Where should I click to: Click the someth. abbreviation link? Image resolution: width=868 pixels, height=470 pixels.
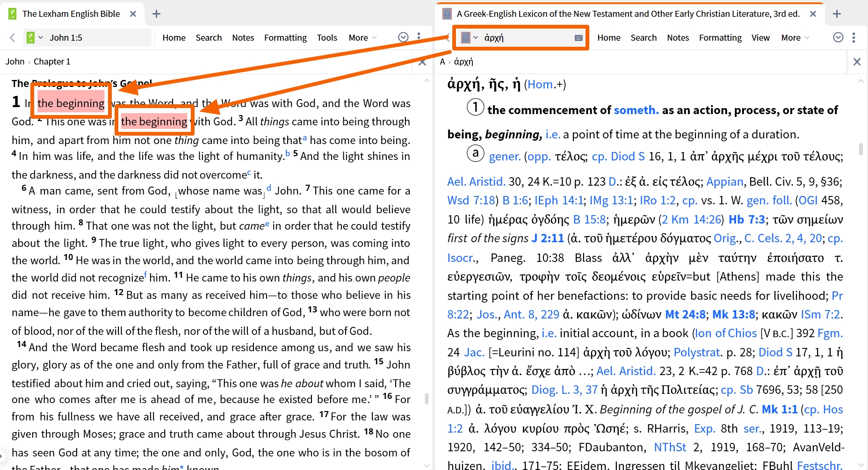click(636, 110)
